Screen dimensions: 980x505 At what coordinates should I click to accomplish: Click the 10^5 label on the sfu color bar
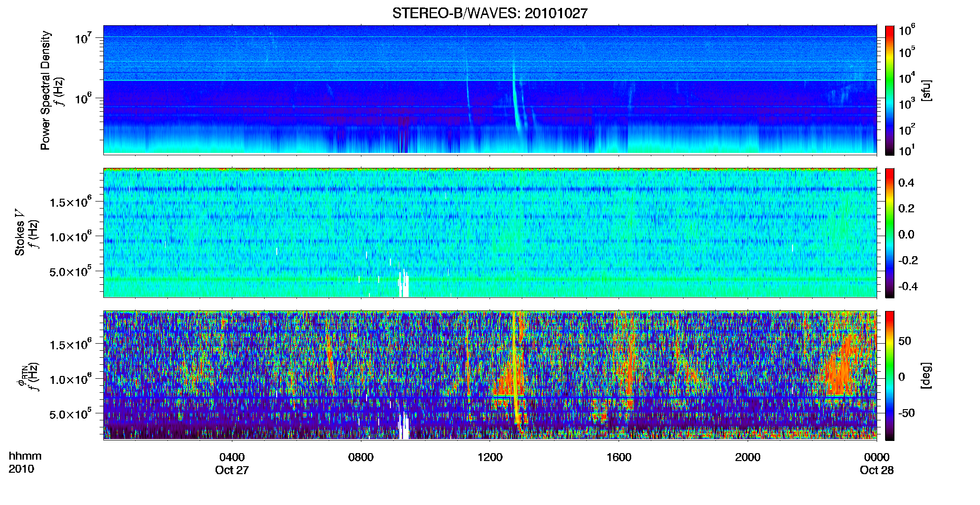click(907, 52)
